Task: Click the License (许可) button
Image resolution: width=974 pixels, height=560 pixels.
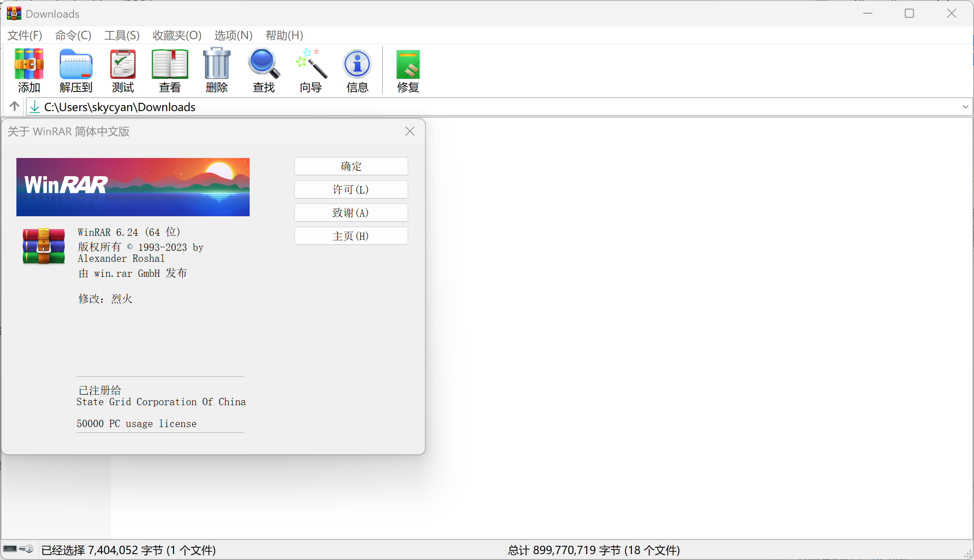Action: click(x=351, y=189)
